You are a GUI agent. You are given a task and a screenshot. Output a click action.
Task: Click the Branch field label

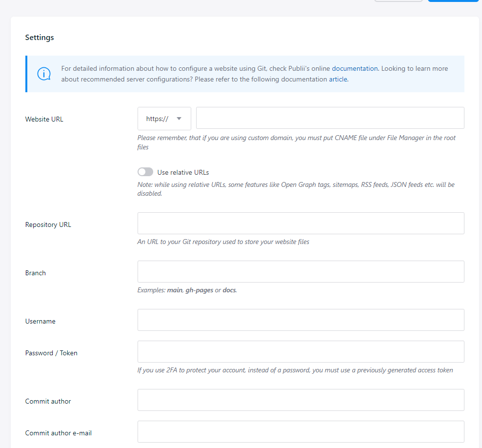[x=36, y=273]
